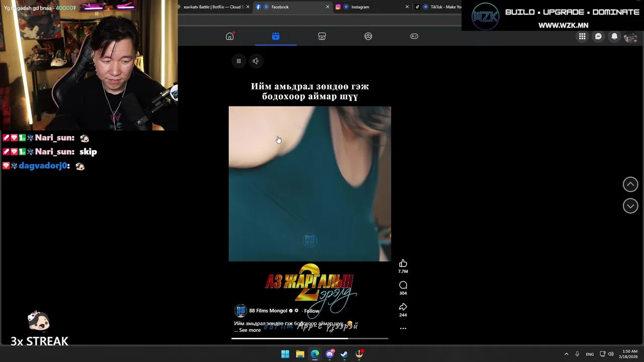Open the Messenger icon
The image size is (644, 362).
(598, 36)
